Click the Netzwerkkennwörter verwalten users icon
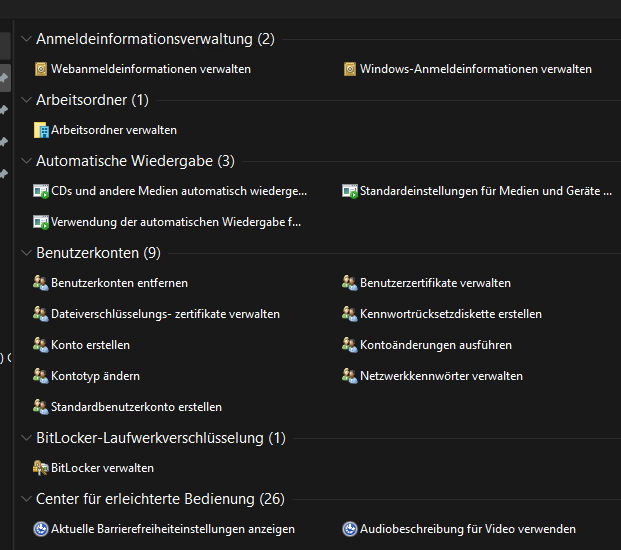Screen dimensions: 621x550 click(x=349, y=375)
